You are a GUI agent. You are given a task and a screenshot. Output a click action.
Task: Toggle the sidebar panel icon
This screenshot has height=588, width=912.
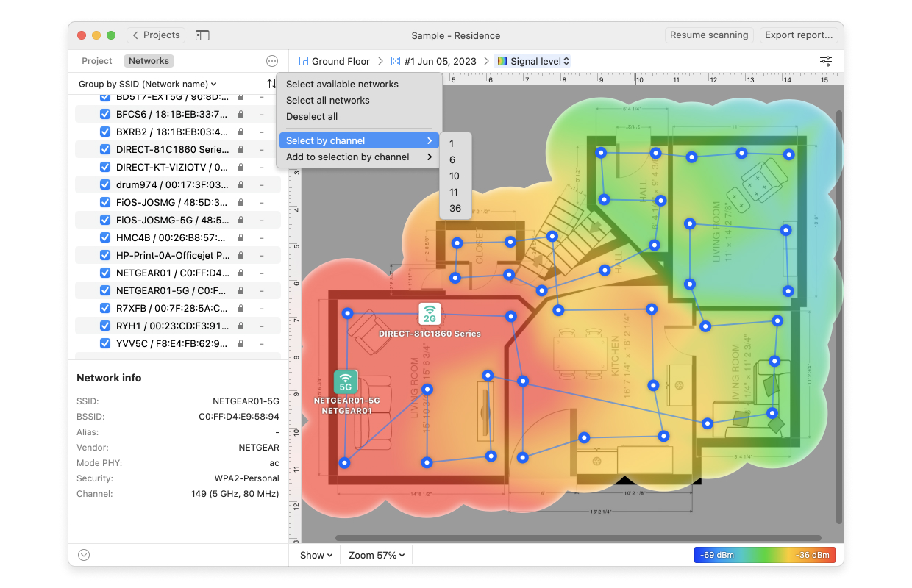click(202, 35)
